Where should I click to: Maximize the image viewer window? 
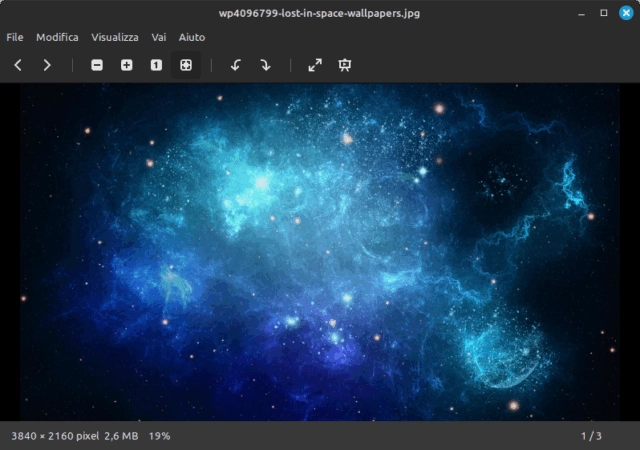[x=604, y=13]
